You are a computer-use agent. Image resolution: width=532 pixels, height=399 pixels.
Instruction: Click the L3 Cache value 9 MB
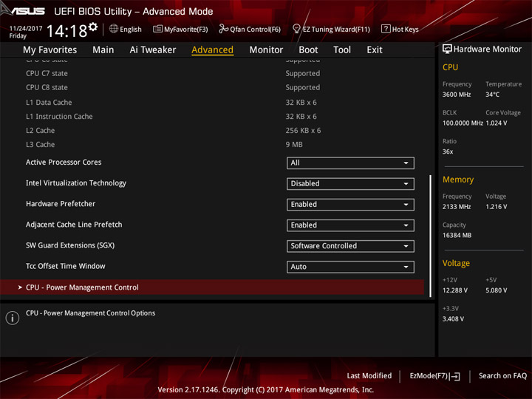pyautogui.click(x=294, y=144)
